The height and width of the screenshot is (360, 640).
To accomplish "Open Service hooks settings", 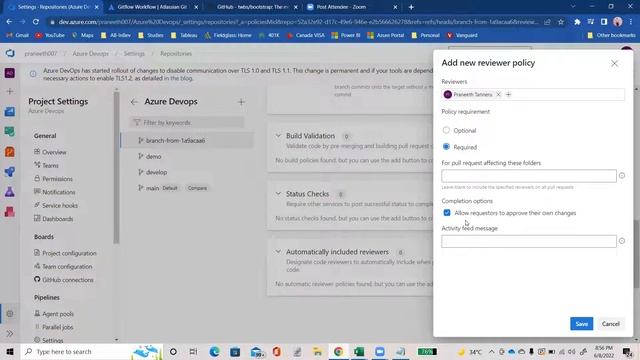I will 60,206.
